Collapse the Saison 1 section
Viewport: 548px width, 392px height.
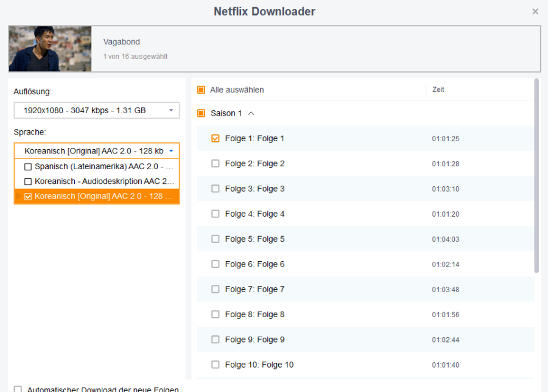251,113
